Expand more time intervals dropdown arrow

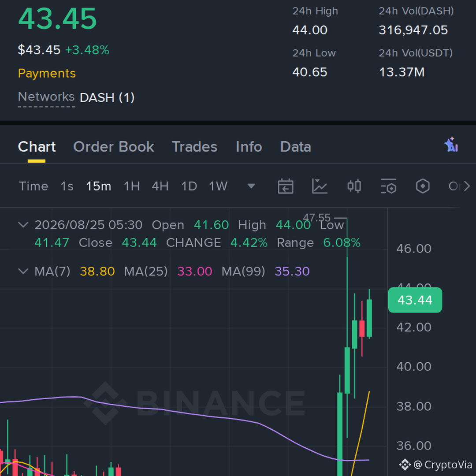point(251,186)
